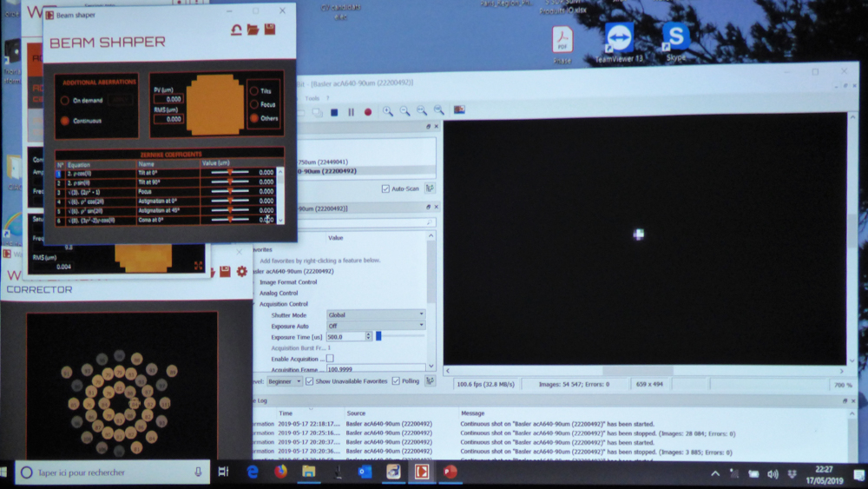Adjust the Tilt at 0° slider
Viewport: 868px width, 489px height.
click(230, 172)
